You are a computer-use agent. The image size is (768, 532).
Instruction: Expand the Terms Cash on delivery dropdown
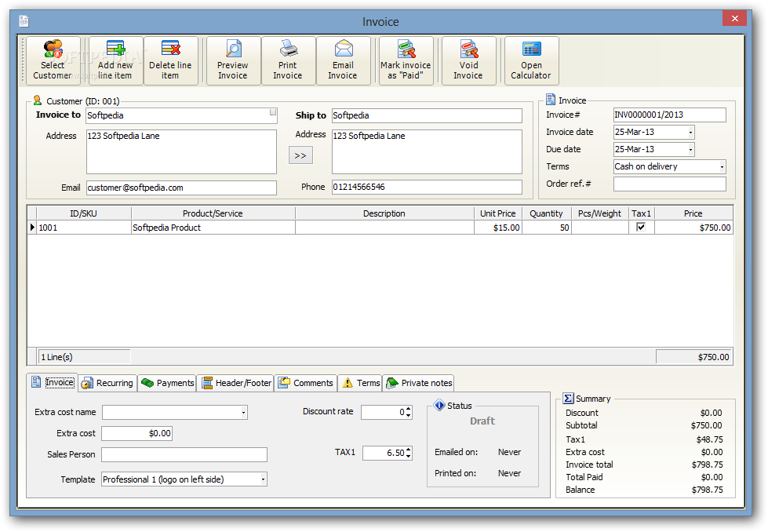click(x=722, y=167)
